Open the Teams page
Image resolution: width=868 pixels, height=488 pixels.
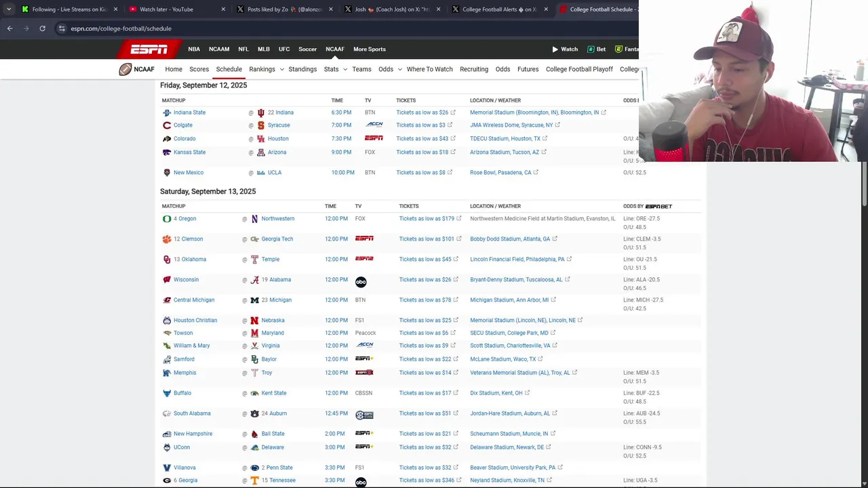pos(361,69)
